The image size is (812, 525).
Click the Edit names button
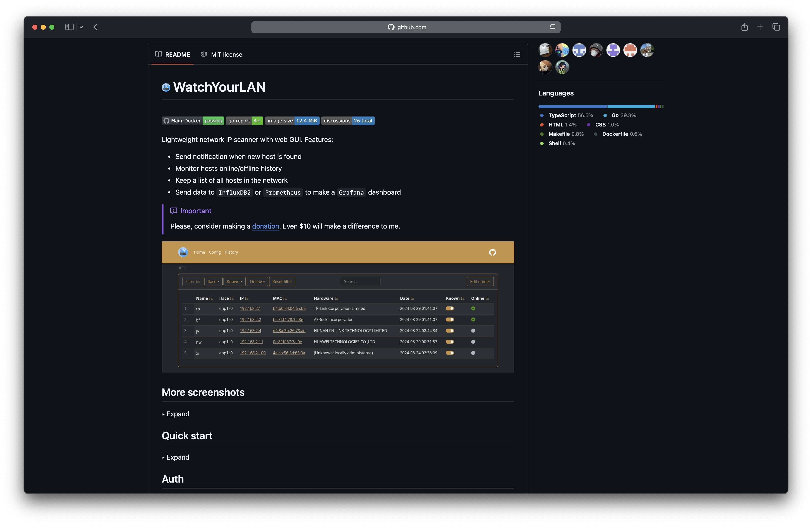coord(480,282)
